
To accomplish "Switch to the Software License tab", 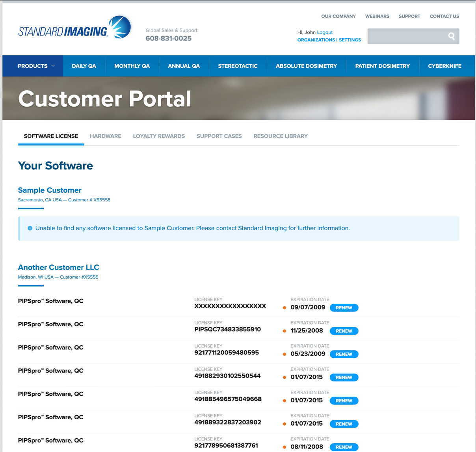I will click(x=51, y=136).
